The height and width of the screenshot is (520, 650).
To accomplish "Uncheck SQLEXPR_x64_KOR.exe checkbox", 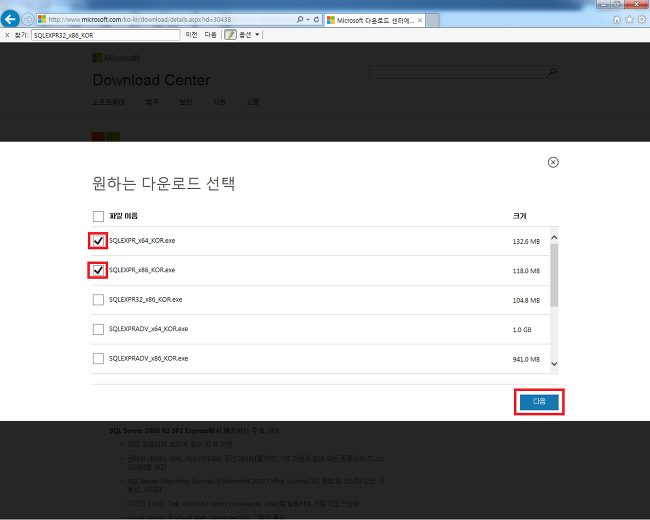I will 98,241.
